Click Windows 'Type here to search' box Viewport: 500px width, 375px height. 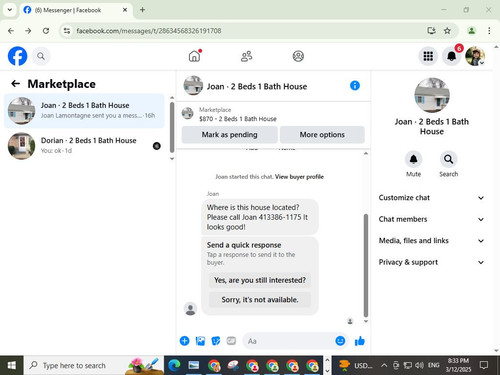point(93,366)
